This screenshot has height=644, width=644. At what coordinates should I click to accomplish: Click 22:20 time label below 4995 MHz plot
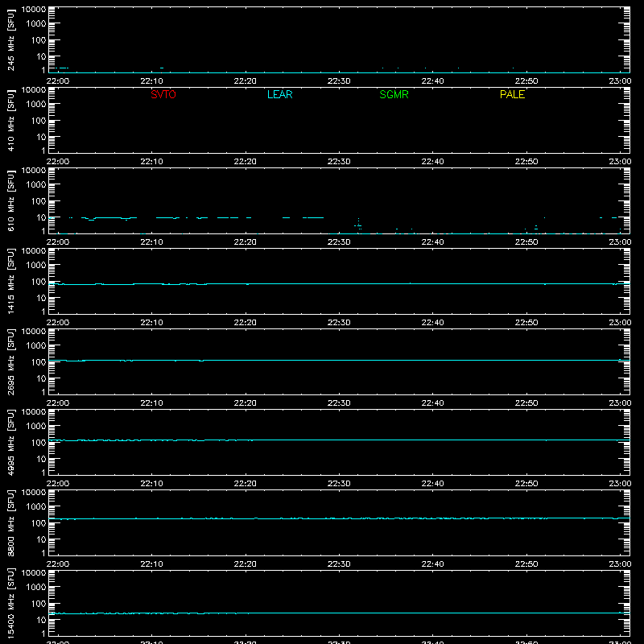pos(246,484)
